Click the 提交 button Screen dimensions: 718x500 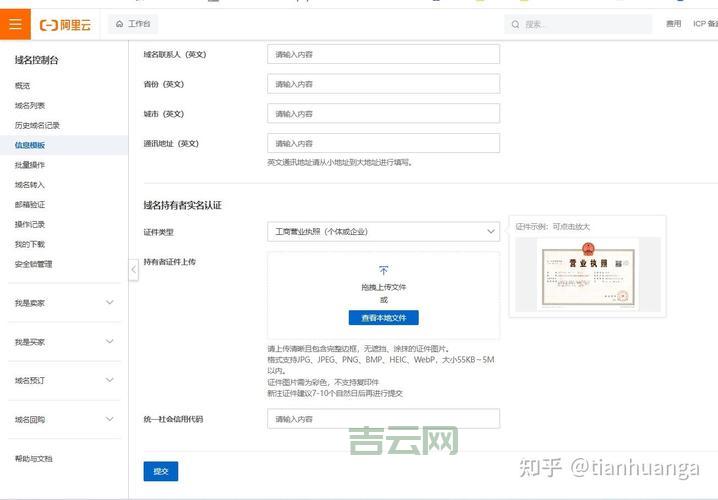coord(161,471)
